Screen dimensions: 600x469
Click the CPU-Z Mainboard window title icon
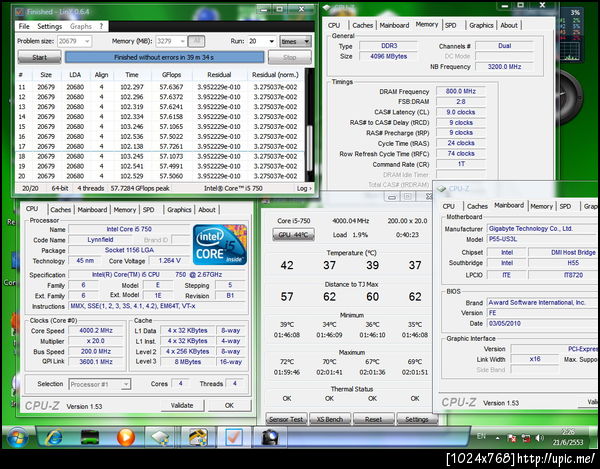click(x=442, y=188)
